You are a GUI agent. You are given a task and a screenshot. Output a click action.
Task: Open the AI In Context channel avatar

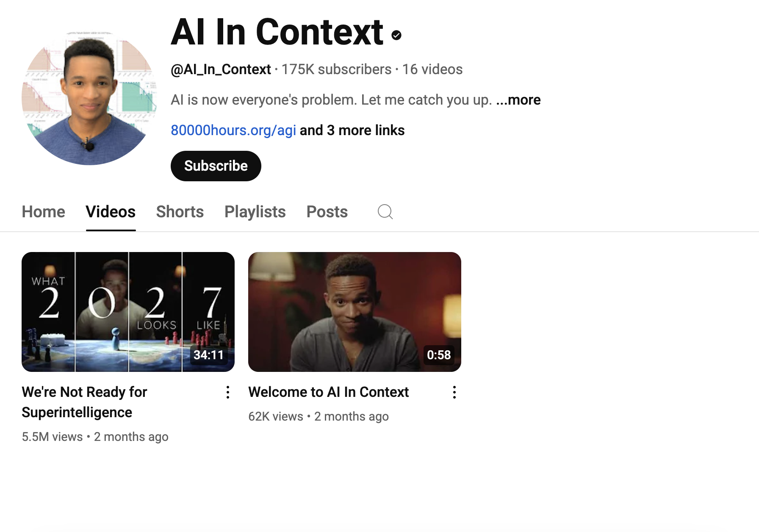[89, 98]
